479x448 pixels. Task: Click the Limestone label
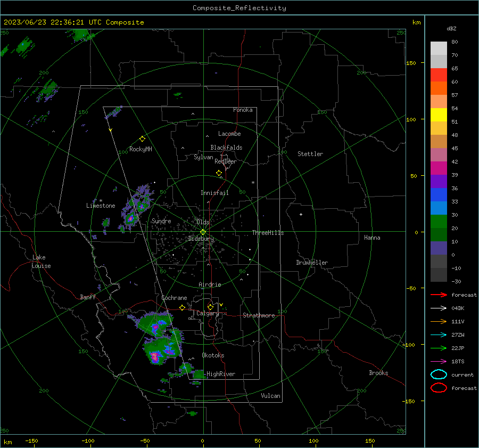[101, 206]
